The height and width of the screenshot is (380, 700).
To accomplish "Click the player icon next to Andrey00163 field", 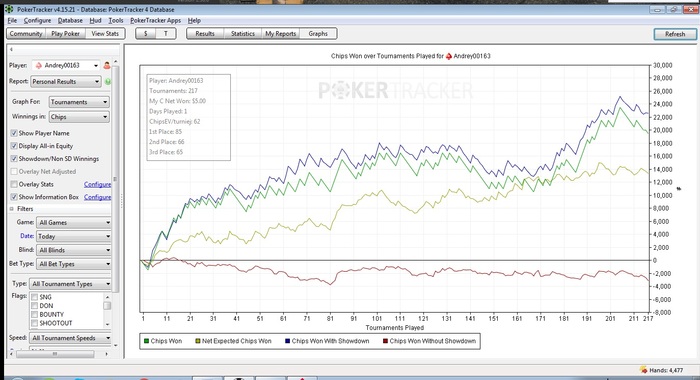I will tap(107, 66).
